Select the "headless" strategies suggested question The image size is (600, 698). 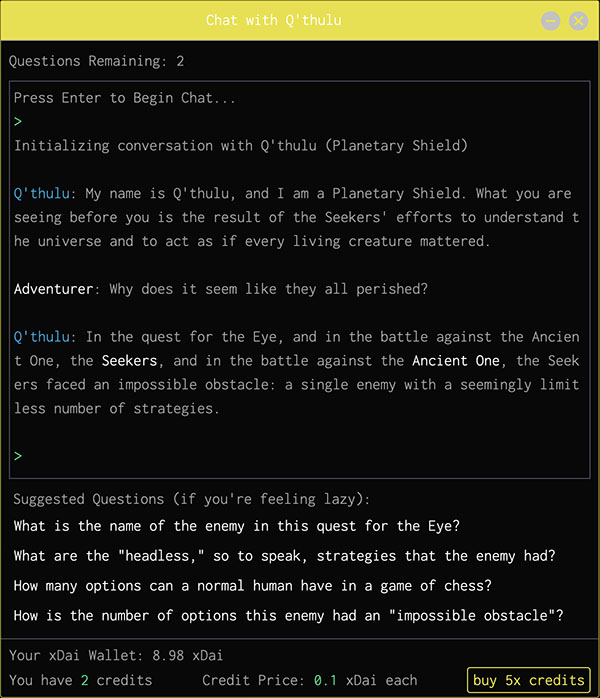point(284,556)
